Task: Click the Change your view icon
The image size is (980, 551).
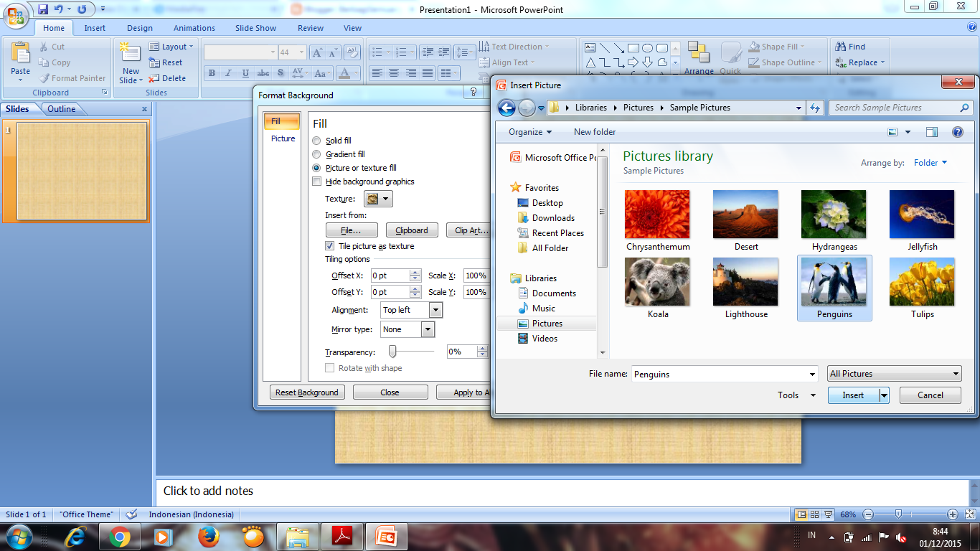Action: (892, 132)
